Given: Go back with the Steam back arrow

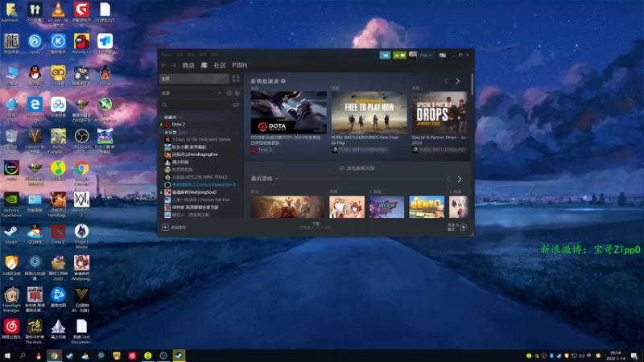Looking at the screenshot, I should [x=164, y=65].
